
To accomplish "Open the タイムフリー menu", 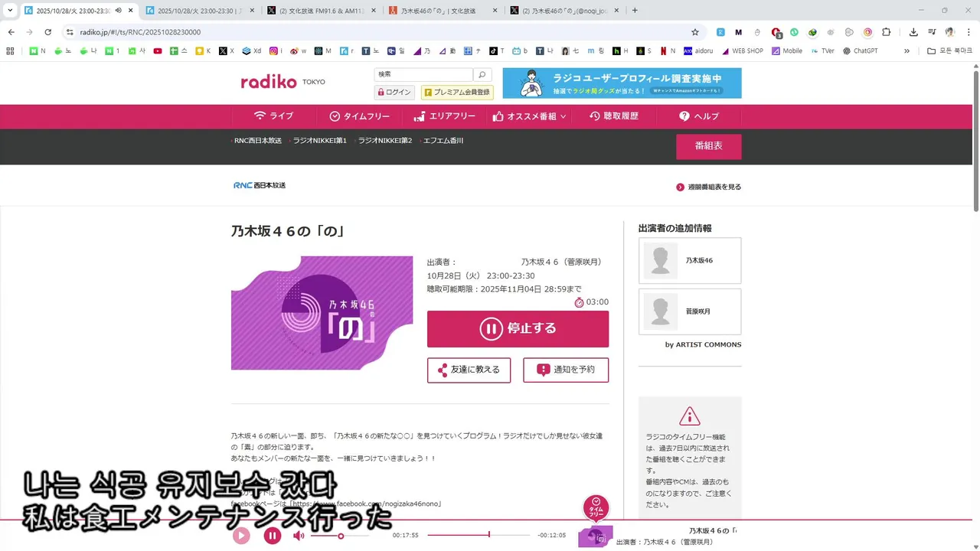I will 359,116.
